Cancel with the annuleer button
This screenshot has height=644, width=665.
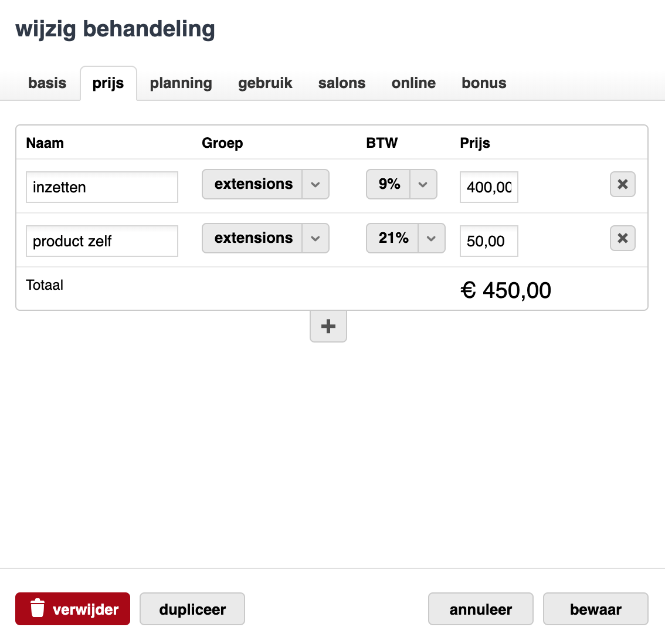(x=480, y=609)
